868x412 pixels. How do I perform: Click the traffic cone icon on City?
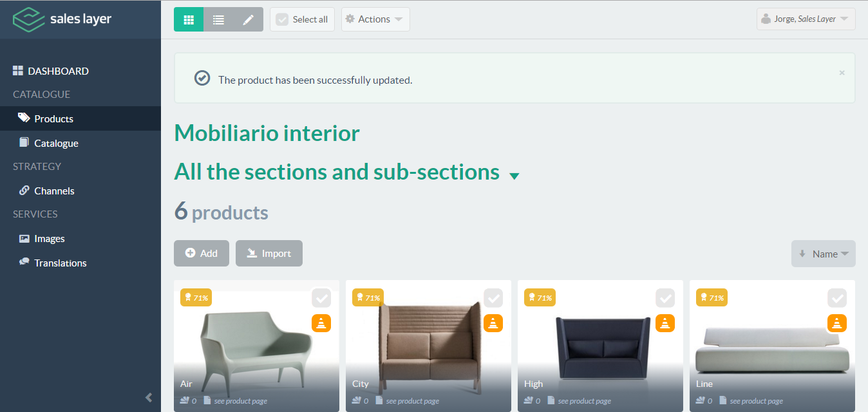(x=493, y=323)
